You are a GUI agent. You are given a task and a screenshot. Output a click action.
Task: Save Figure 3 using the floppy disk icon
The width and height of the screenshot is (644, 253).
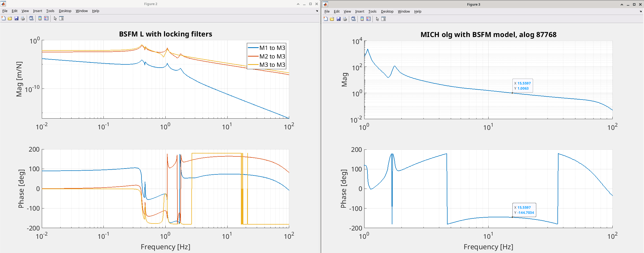coord(338,19)
